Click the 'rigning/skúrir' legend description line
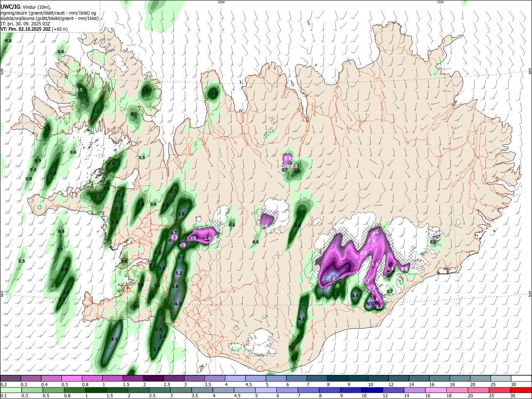 pyautogui.click(x=48, y=13)
